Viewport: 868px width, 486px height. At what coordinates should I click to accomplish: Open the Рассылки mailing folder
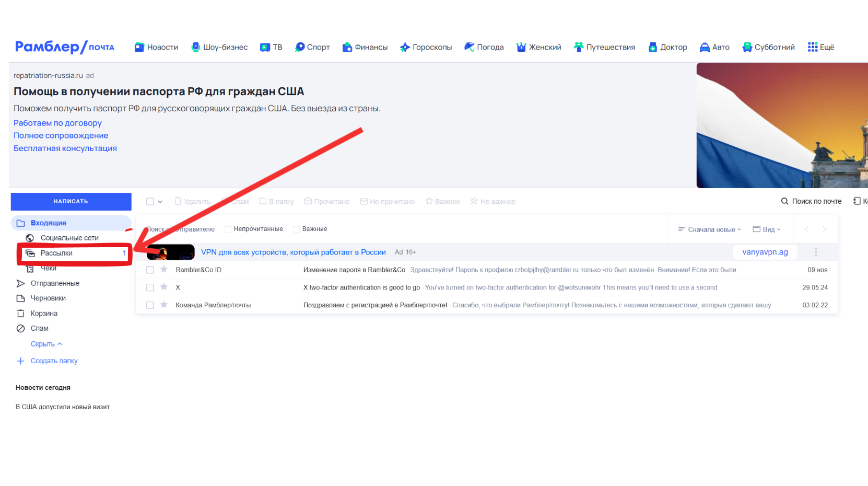pyautogui.click(x=56, y=253)
